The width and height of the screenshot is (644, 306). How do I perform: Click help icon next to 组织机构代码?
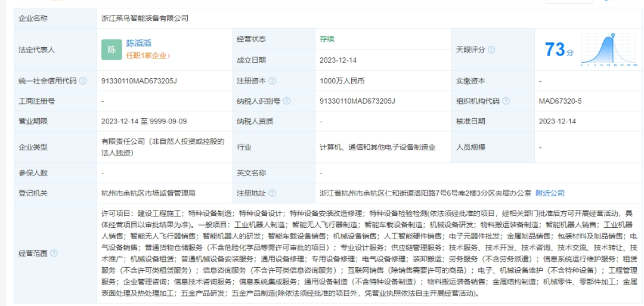click(506, 101)
